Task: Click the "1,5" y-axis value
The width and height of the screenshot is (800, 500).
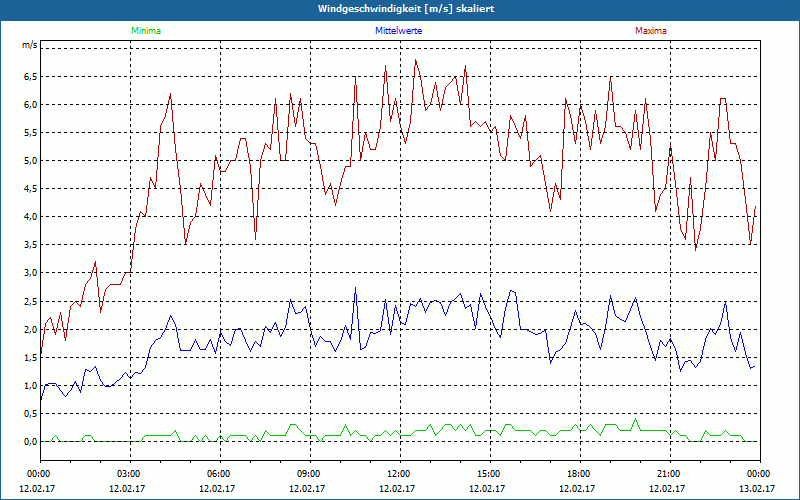Action: 31,358
